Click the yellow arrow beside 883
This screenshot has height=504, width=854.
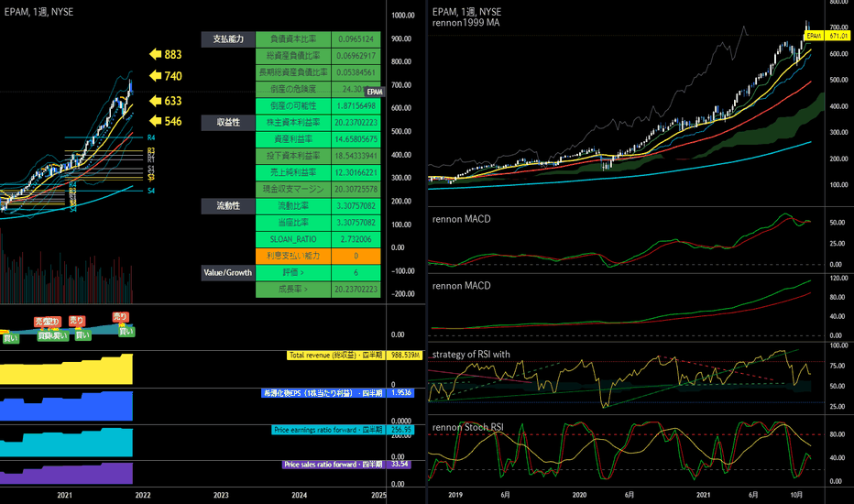(155, 54)
